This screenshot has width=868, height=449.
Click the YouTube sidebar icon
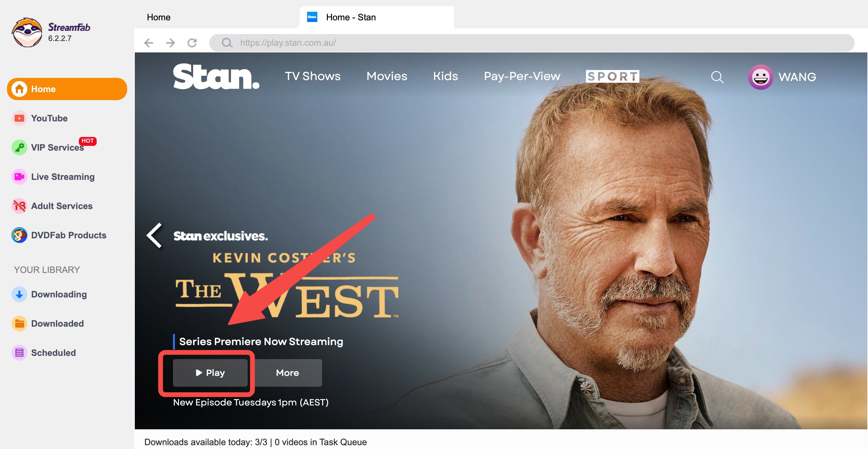point(19,118)
